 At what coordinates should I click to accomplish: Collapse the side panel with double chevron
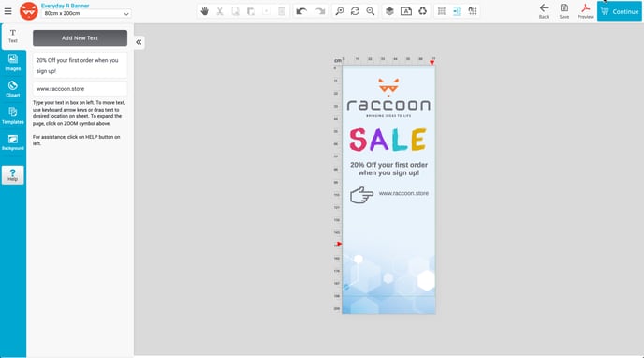(x=139, y=42)
